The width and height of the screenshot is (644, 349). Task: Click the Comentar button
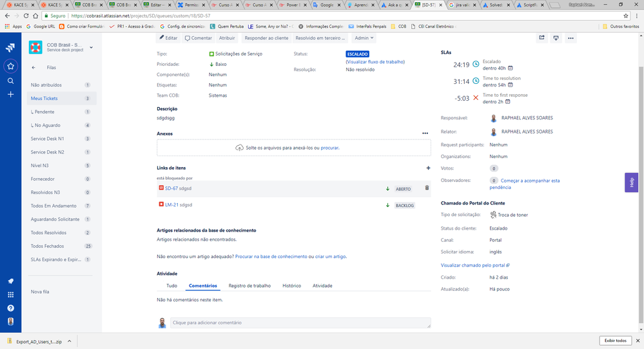(199, 38)
